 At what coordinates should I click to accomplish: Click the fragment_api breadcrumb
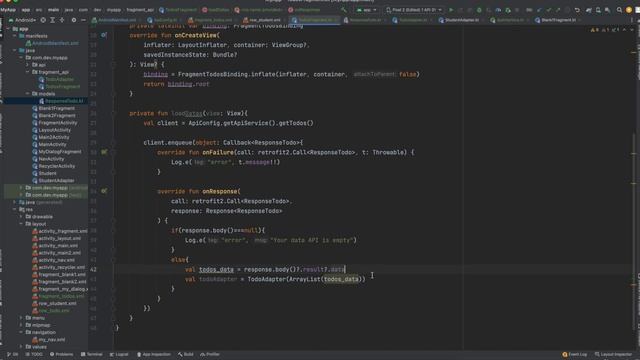coord(140,10)
